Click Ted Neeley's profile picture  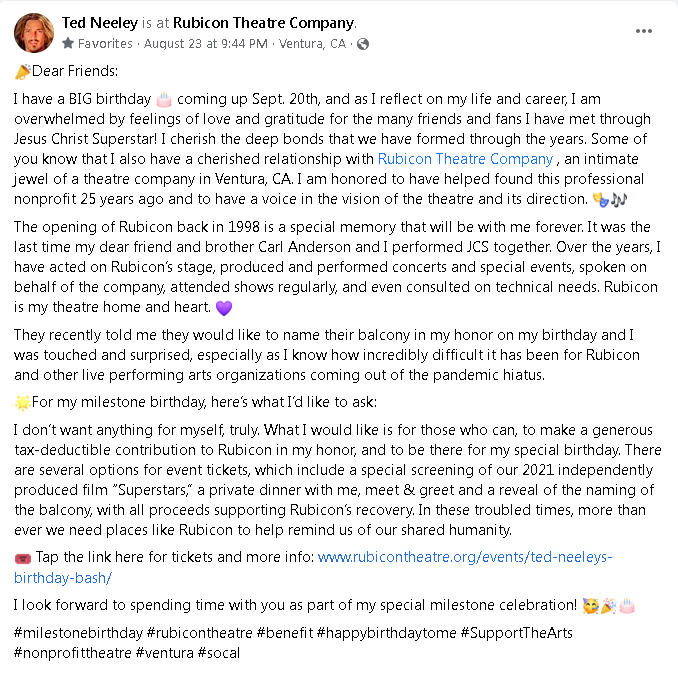tap(34, 33)
